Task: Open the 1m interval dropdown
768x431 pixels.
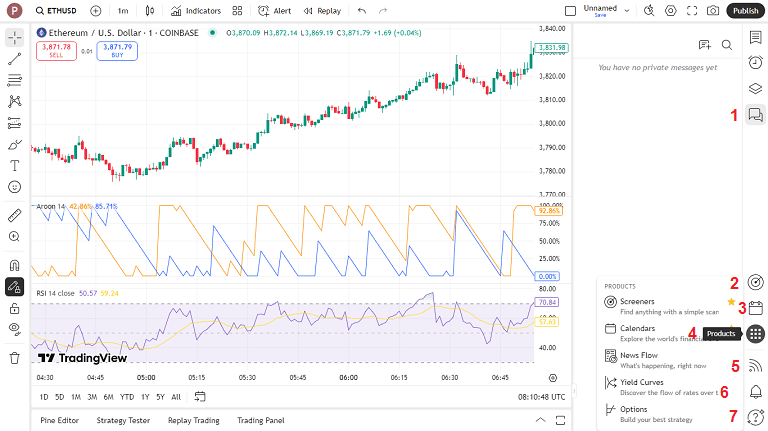Action: point(122,11)
